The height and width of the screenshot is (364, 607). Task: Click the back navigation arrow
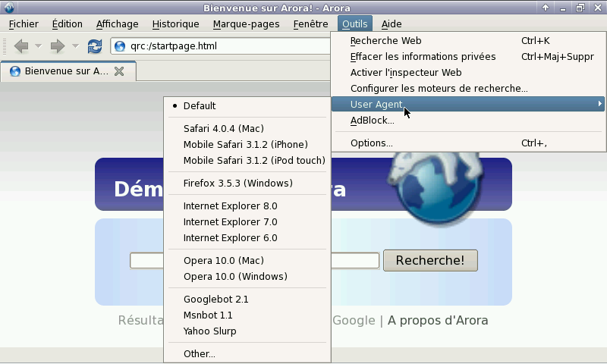click(21, 46)
